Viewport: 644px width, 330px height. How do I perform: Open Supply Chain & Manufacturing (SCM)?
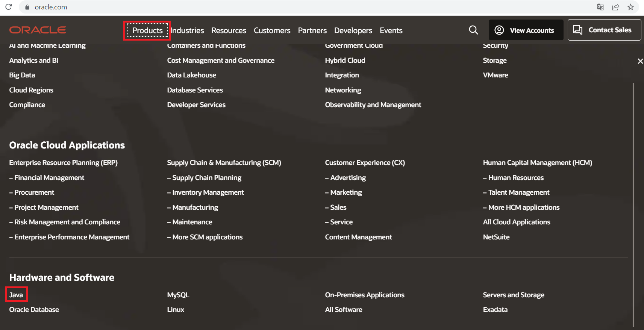(224, 163)
